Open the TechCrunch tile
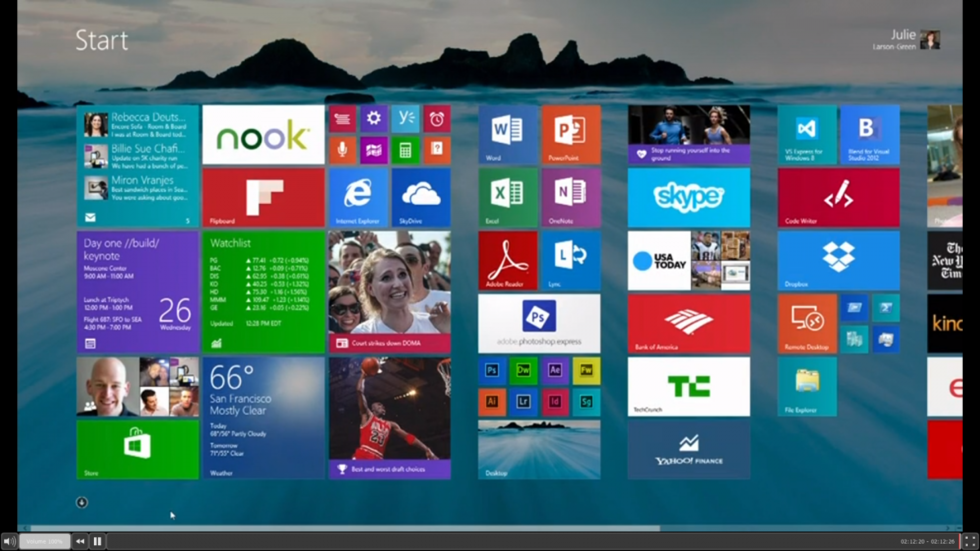 tap(689, 387)
